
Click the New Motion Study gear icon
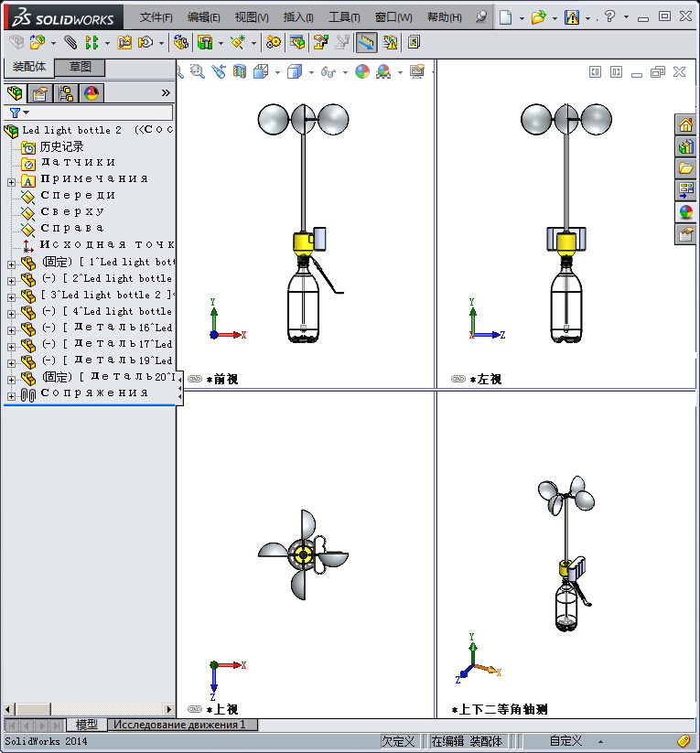(274, 42)
